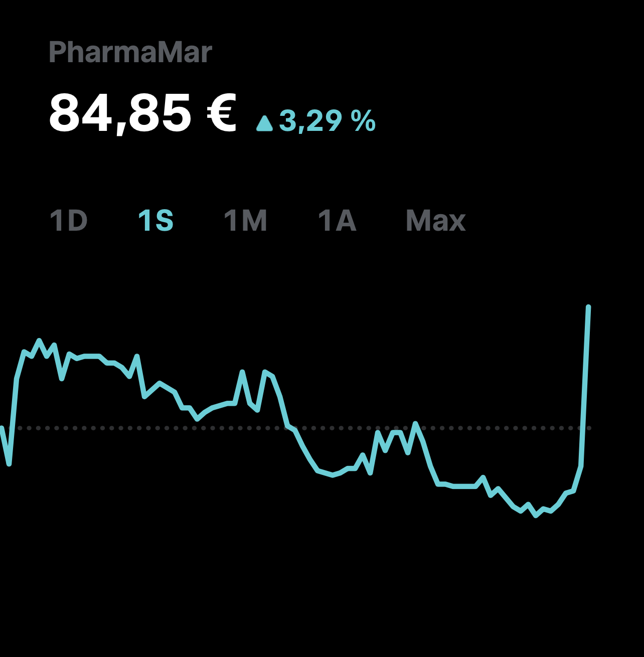Show the Max time range

coord(435,221)
